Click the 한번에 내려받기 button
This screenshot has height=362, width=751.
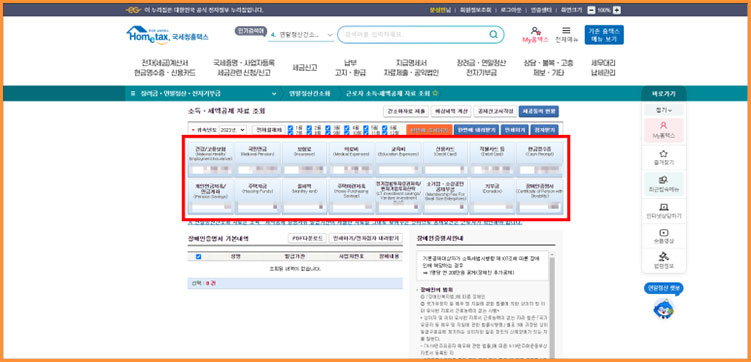(x=476, y=130)
